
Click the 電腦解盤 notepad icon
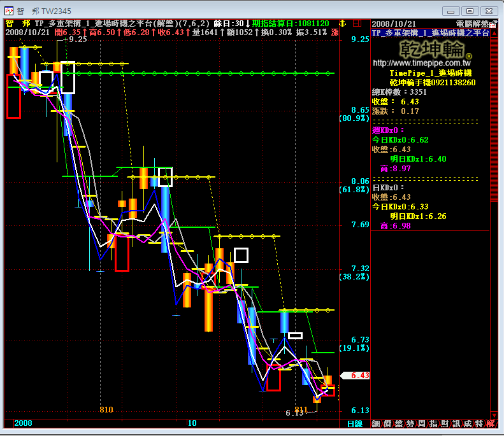(493, 24)
